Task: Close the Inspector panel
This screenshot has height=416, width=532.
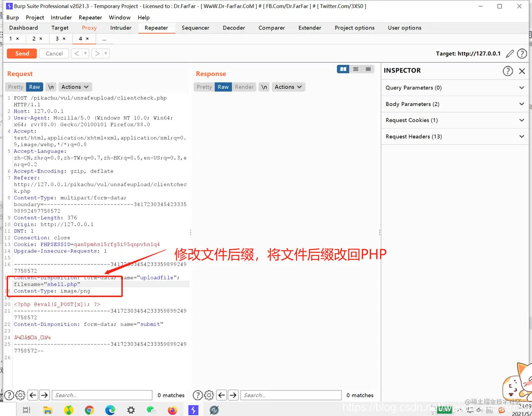Action: (522, 71)
